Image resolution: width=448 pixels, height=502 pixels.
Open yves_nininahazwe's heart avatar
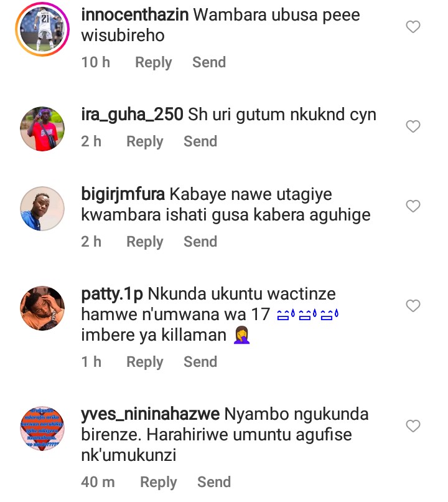point(42,429)
